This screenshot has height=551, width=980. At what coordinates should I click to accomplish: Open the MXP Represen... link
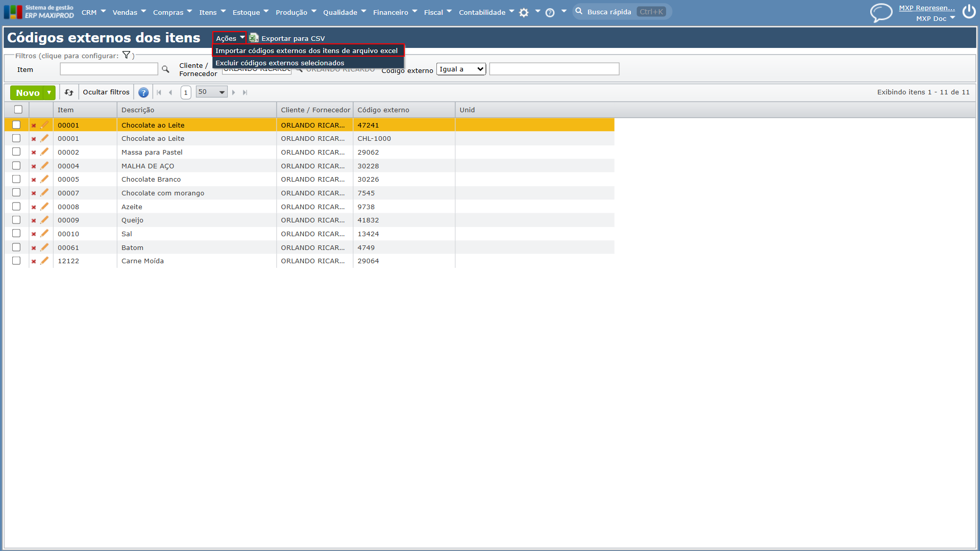click(x=927, y=8)
